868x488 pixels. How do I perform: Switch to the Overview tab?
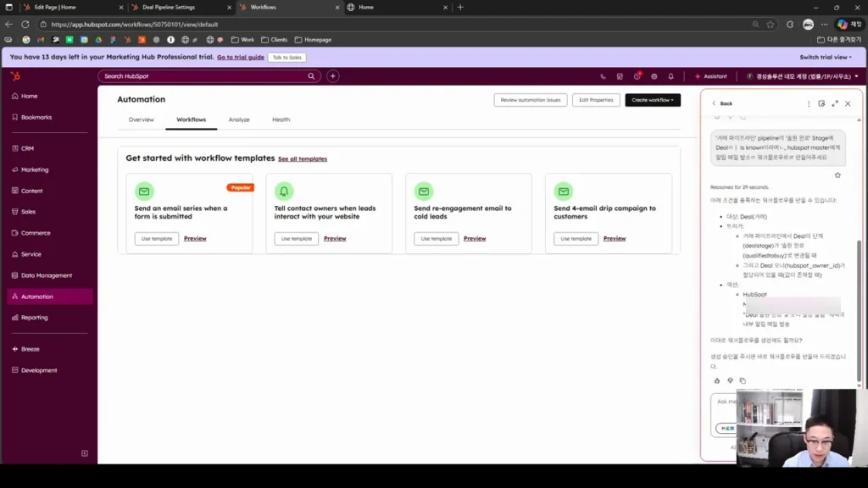coord(142,119)
